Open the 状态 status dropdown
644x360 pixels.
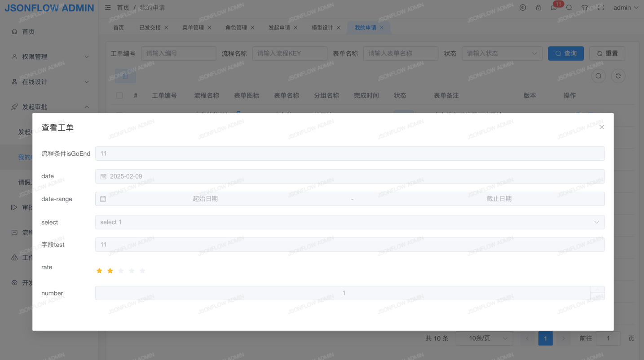tap(502, 53)
